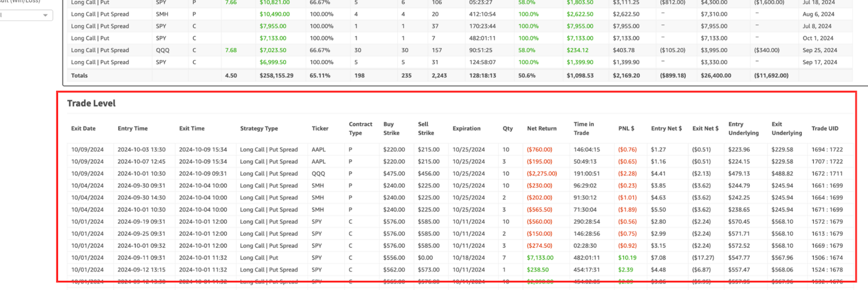Click the PNL $ column header
Screen dimensions: 868x290
coord(626,129)
